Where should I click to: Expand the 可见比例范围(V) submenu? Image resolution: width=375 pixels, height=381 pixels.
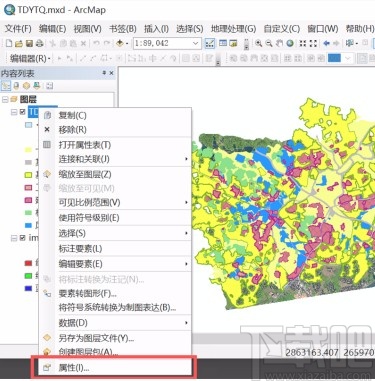pos(186,202)
